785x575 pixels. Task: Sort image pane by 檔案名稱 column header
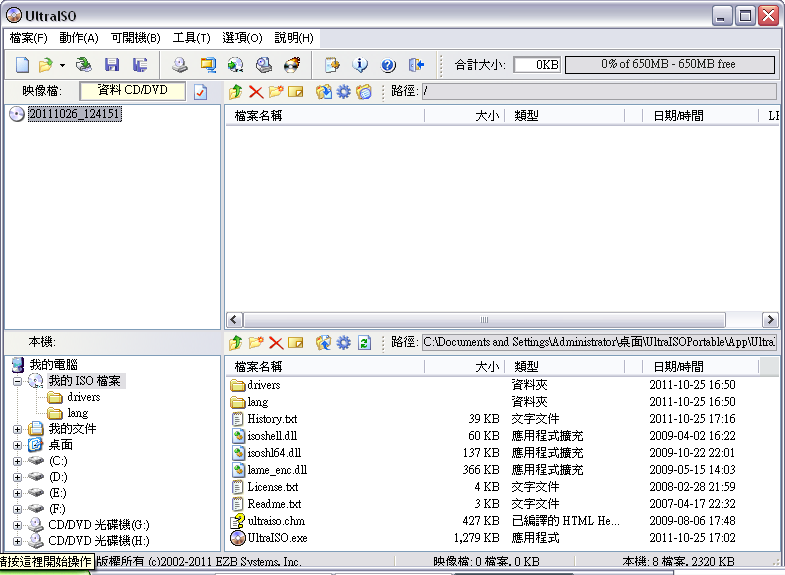tap(324, 116)
